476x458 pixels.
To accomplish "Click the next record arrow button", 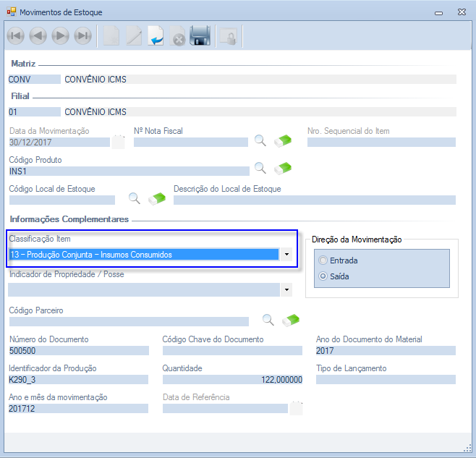I will pos(61,36).
